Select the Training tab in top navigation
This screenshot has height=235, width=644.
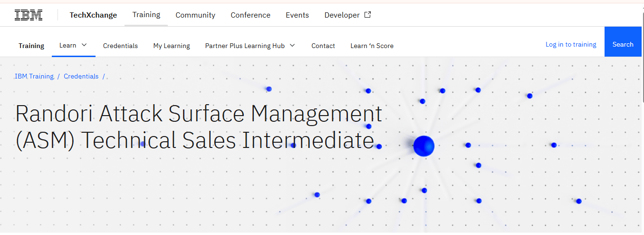pos(146,15)
